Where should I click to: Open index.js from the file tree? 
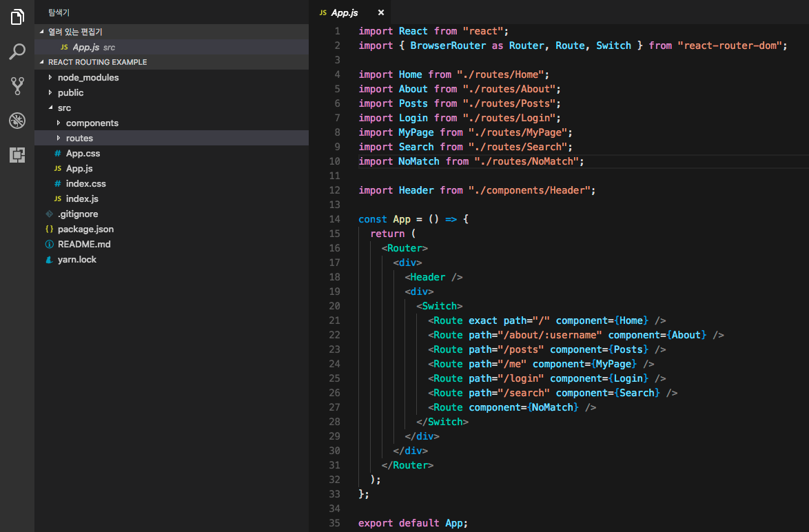81,198
